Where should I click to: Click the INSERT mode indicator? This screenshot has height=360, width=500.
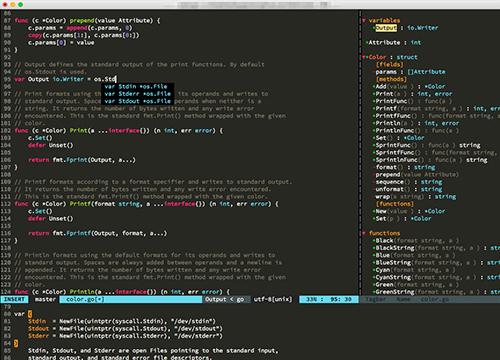(14, 299)
